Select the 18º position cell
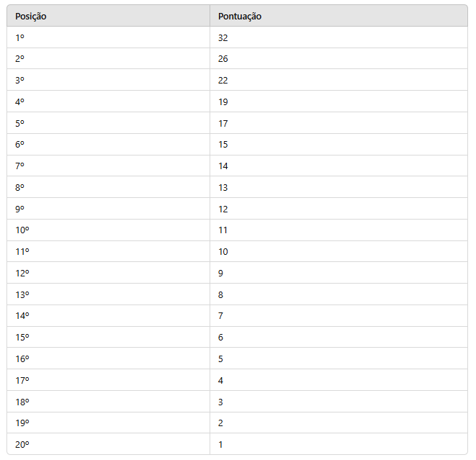476x460 pixels. coord(22,402)
